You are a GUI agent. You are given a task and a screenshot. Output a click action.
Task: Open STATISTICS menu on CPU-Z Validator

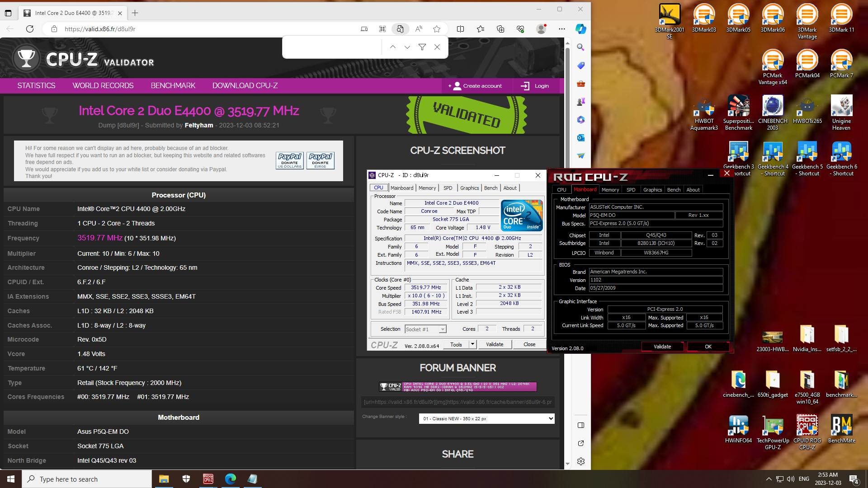click(x=36, y=85)
